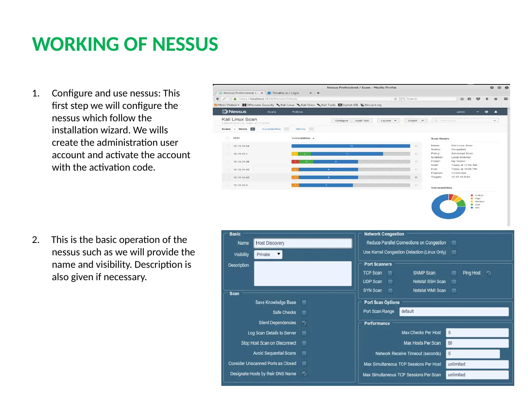The width and height of the screenshot is (532, 399).
Task: Click the Description text area
Action: pyautogui.click(x=303, y=274)
